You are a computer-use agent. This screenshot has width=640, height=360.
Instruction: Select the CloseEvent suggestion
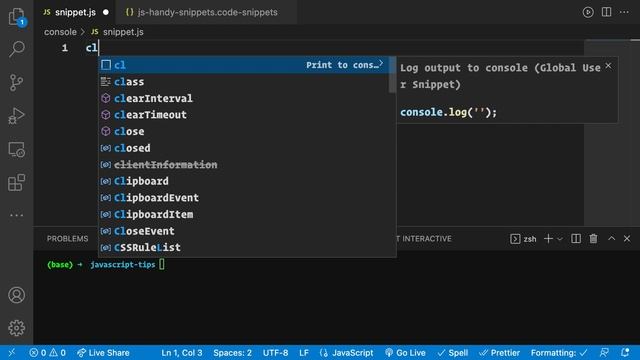244,231
